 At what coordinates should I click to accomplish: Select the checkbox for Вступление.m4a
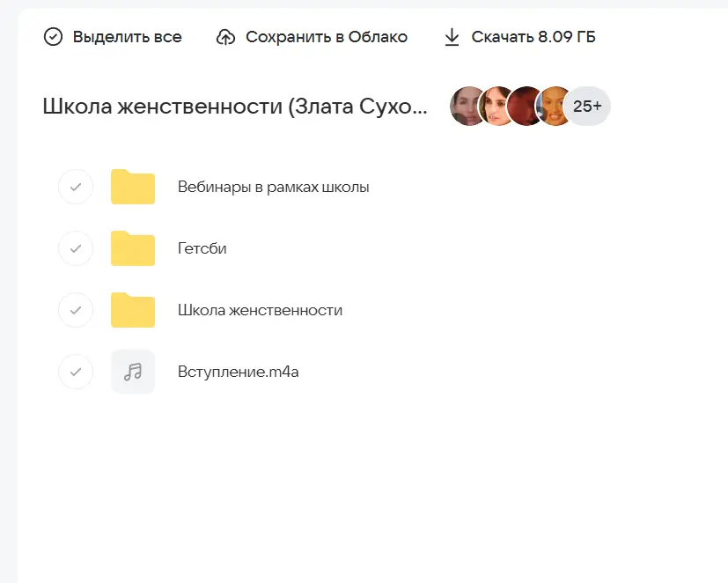click(76, 372)
